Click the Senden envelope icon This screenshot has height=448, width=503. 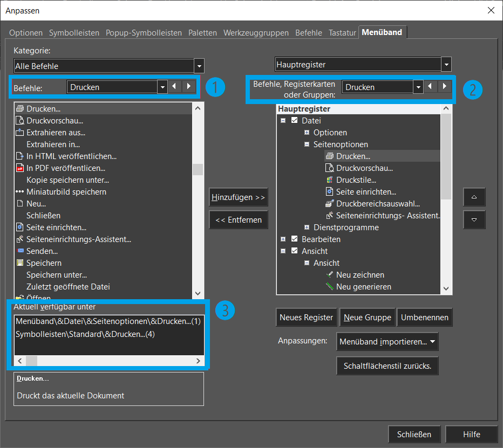coord(20,251)
